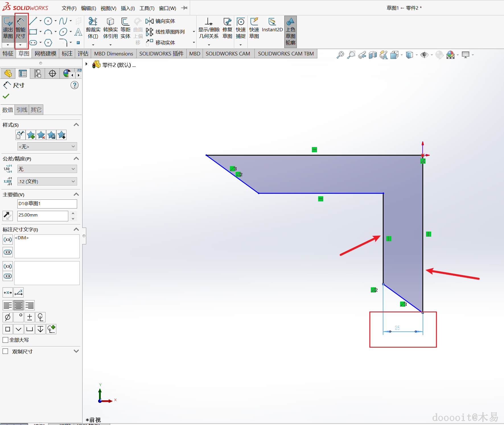Click the 25.00mm dimension value field
Screen dimensions: 504x425
pos(43,215)
